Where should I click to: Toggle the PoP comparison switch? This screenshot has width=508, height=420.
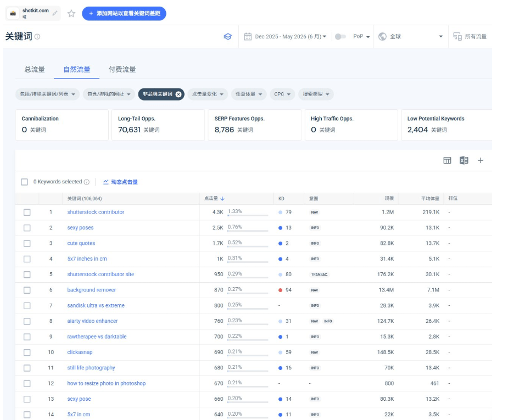click(x=340, y=37)
